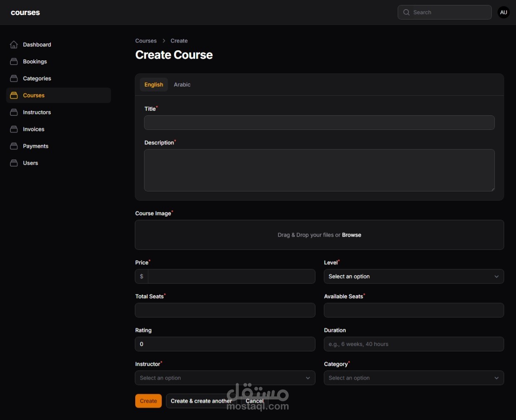Viewport: 516px width, 420px height.
Task: Click the Users sidebar icon
Action: coord(14,163)
